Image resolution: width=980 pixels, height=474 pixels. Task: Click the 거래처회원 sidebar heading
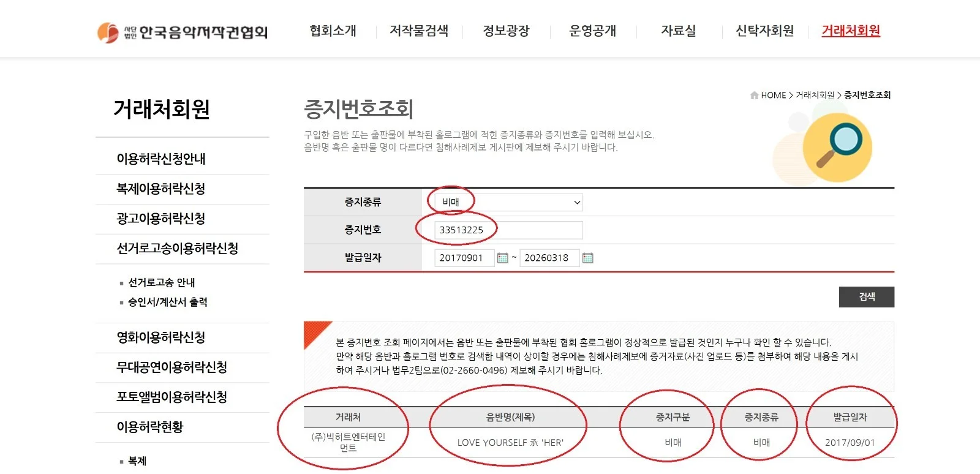162,109
